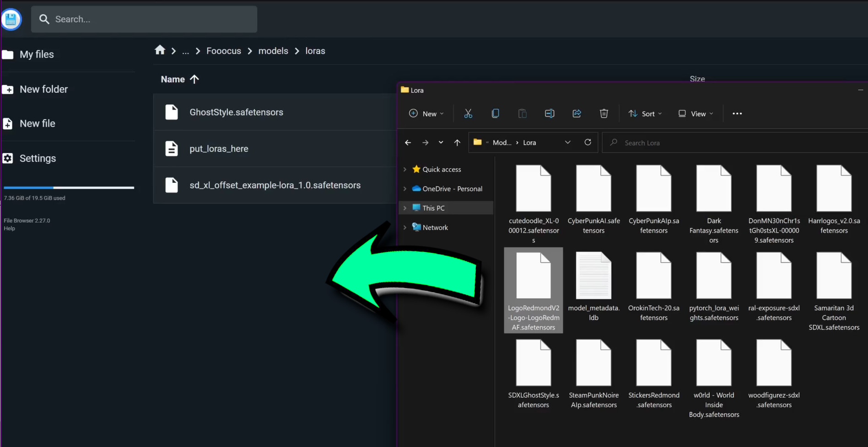Click the Search field in File Browser
The image size is (868, 447).
144,19
